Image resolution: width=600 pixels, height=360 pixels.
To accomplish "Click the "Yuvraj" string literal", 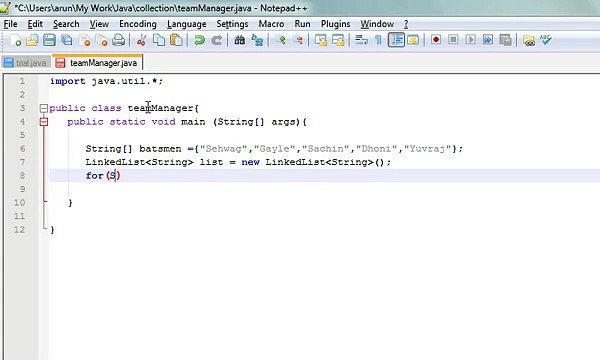I will tap(428, 148).
